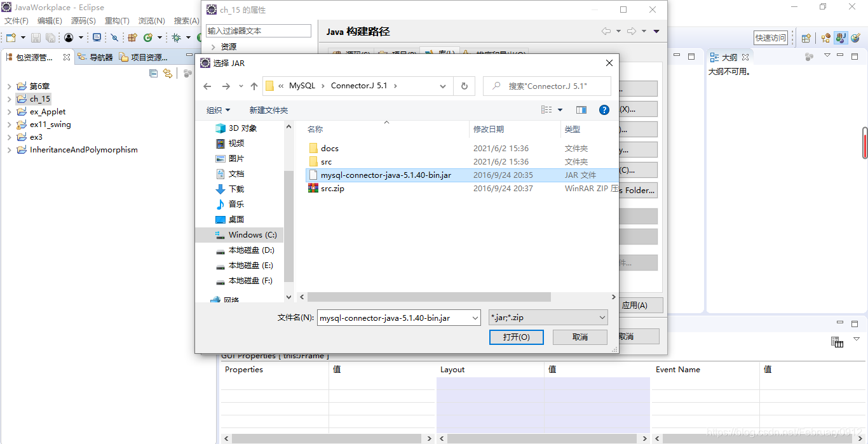The image size is (868, 444).
Task: Toggle the skip breakpoints icon
Action: [115, 37]
